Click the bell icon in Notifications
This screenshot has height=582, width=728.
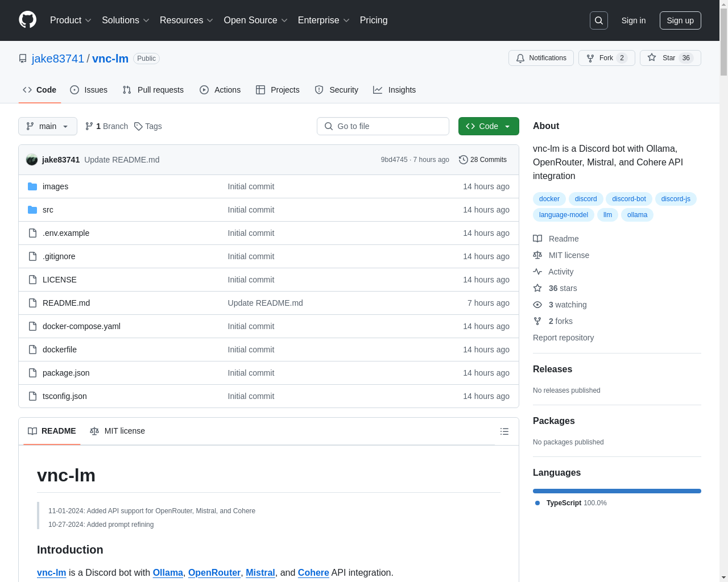point(520,58)
